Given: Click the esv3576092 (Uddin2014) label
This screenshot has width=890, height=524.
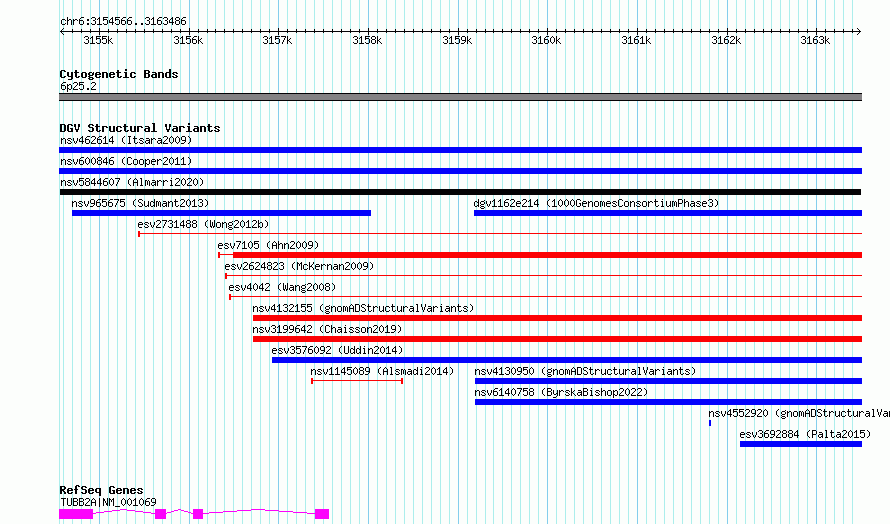Looking at the screenshot, I should pos(337,350).
